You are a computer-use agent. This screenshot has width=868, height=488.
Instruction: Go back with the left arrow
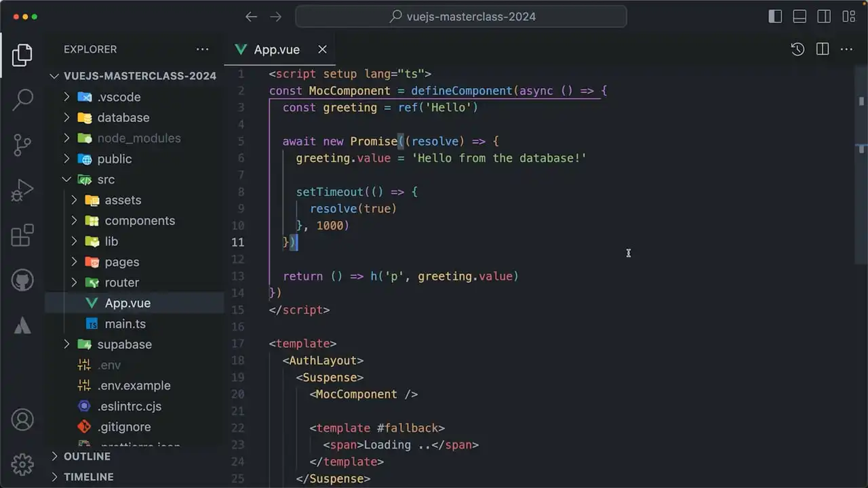click(252, 17)
